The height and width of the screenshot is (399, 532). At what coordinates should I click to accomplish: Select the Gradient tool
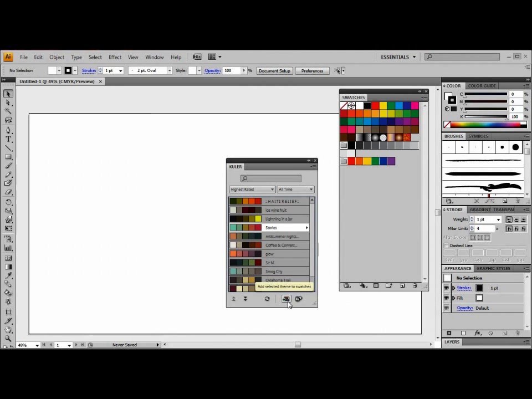[8, 267]
